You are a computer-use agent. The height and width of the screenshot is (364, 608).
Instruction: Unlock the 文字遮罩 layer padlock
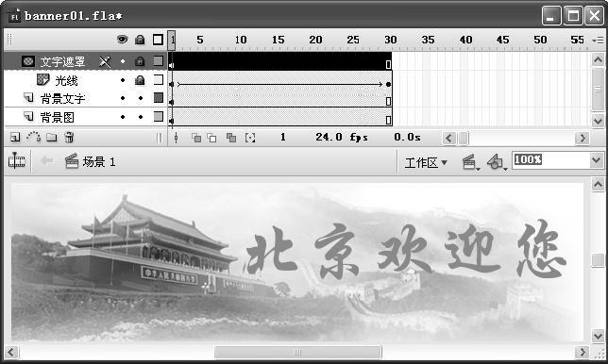tap(140, 60)
